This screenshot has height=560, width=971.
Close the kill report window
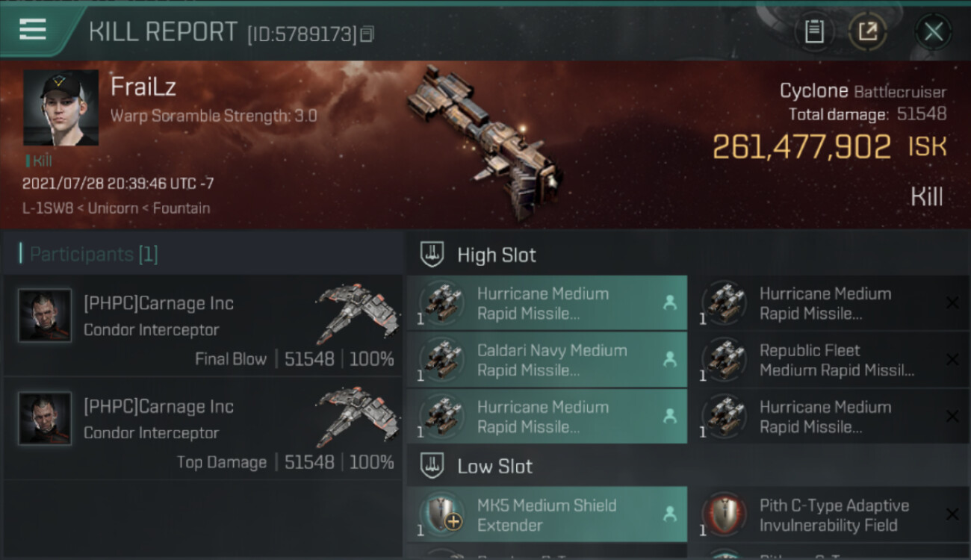pyautogui.click(x=933, y=31)
